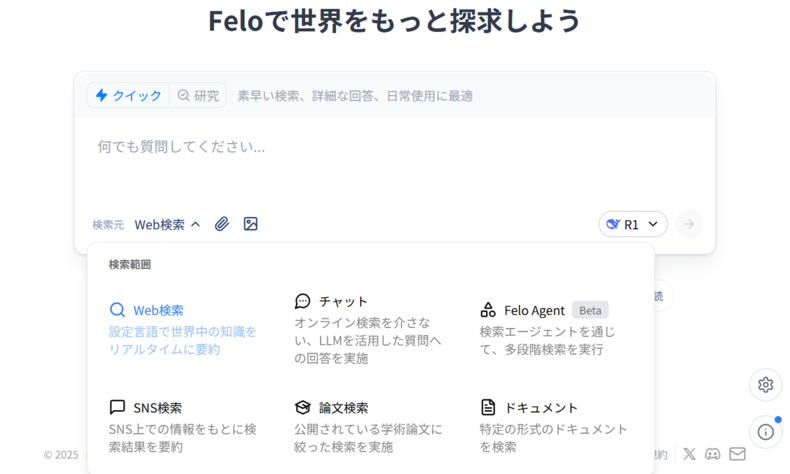Click the 何でも質問してください input field
The image size is (790, 474).
point(395,161)
